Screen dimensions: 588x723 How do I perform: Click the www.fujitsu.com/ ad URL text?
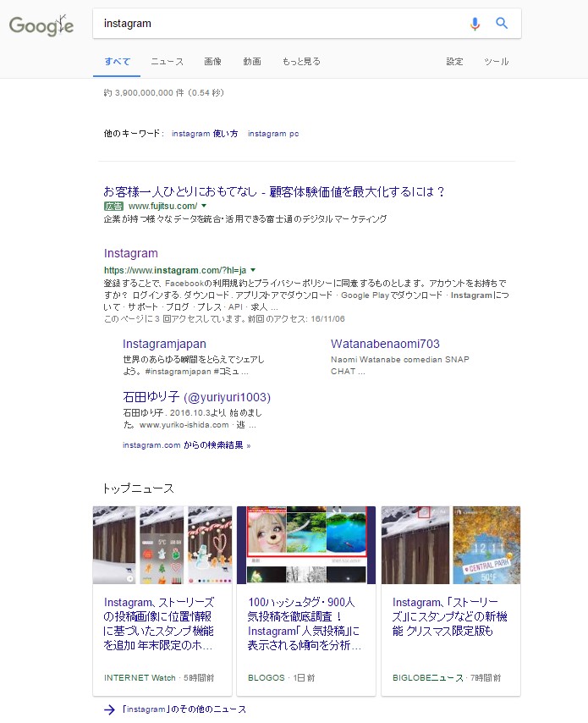(162, 206)
